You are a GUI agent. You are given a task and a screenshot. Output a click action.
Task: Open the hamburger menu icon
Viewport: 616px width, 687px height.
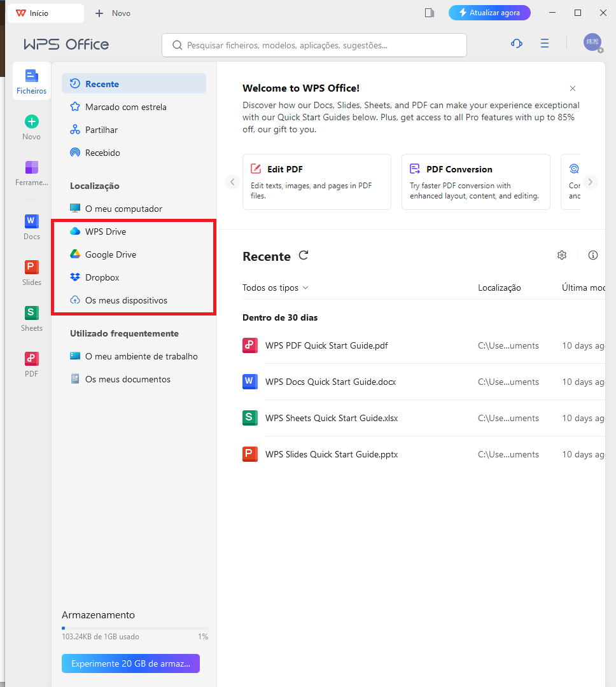[x=545, y=43]
